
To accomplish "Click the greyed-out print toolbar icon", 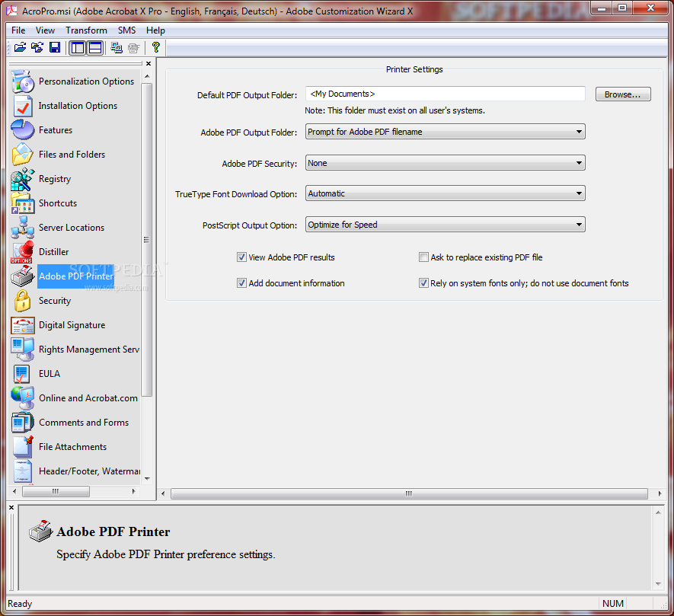I will 134,47.
